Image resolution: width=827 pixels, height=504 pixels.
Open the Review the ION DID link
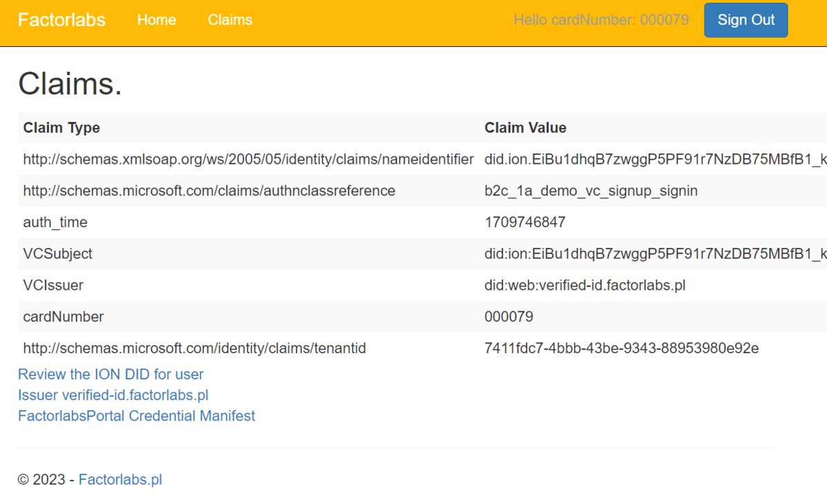coord(110,374)
